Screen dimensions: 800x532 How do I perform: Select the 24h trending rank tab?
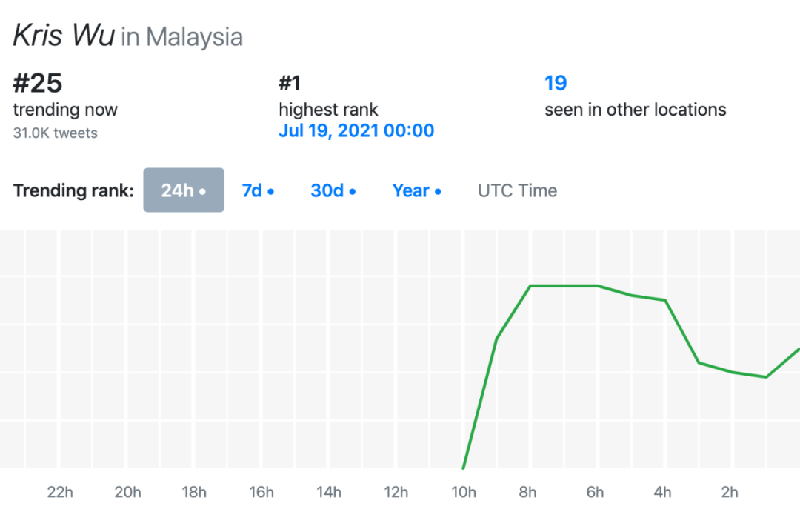pos(183,190)
